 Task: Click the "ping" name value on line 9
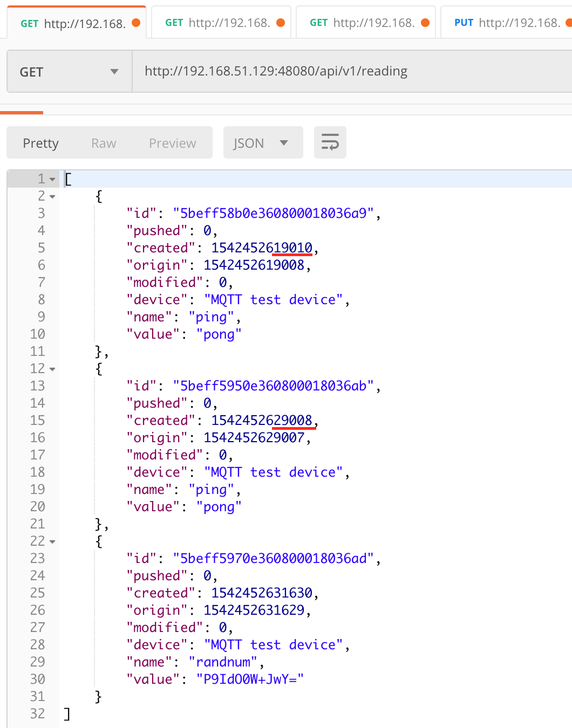click(x=211, y=317)
